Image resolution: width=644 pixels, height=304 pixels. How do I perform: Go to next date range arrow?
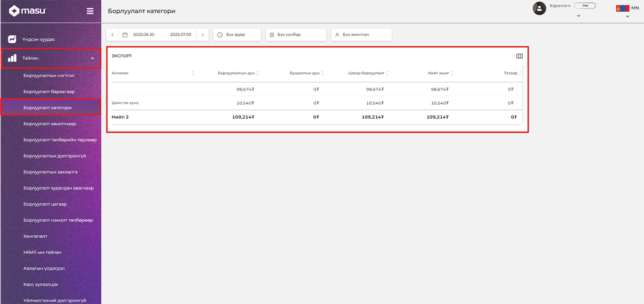[203, 35]
